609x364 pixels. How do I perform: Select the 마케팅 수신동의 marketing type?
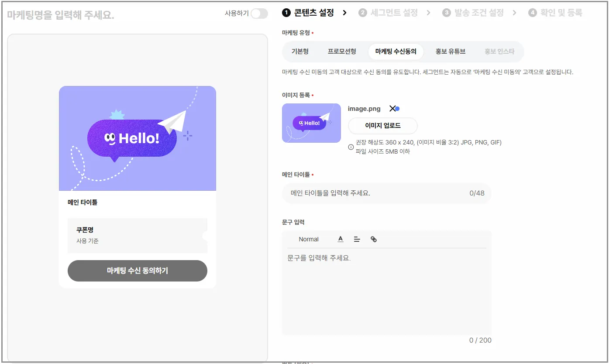point(396,52)
